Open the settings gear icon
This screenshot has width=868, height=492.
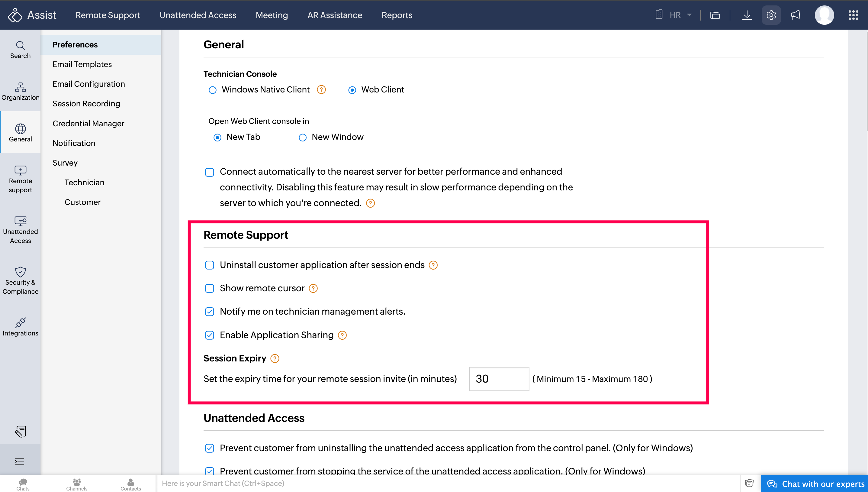(x=771, y=15)
